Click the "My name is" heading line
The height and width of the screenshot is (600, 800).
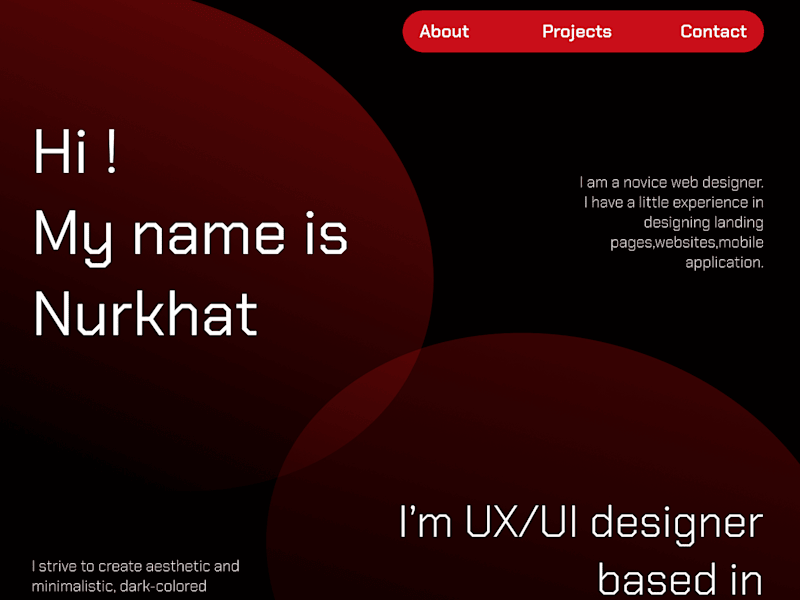click(x=191, y=236)
